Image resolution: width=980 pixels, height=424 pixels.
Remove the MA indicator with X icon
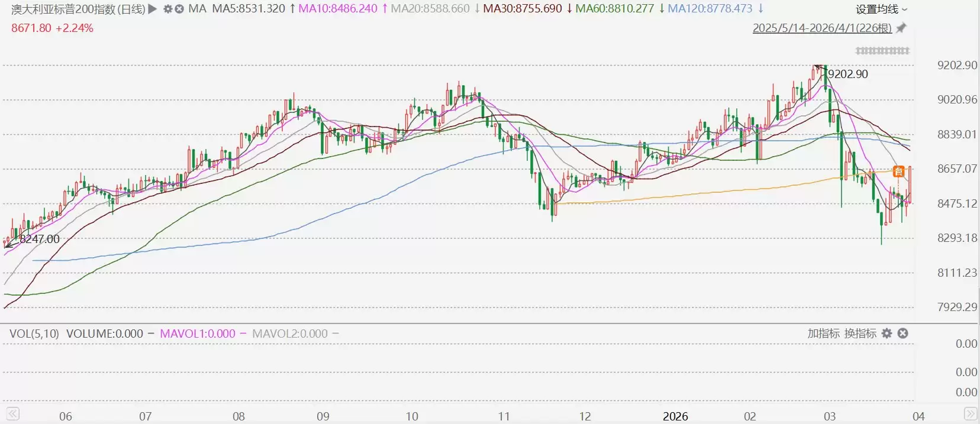click(x=178, y=9)
